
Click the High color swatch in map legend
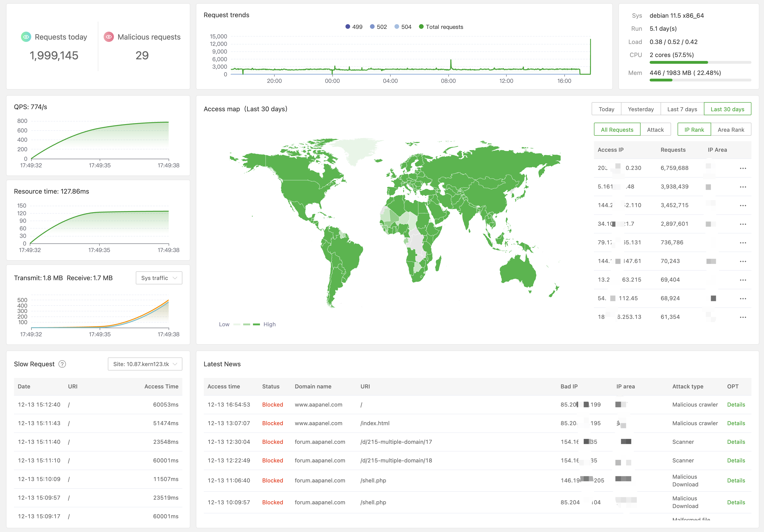point(256,324)
